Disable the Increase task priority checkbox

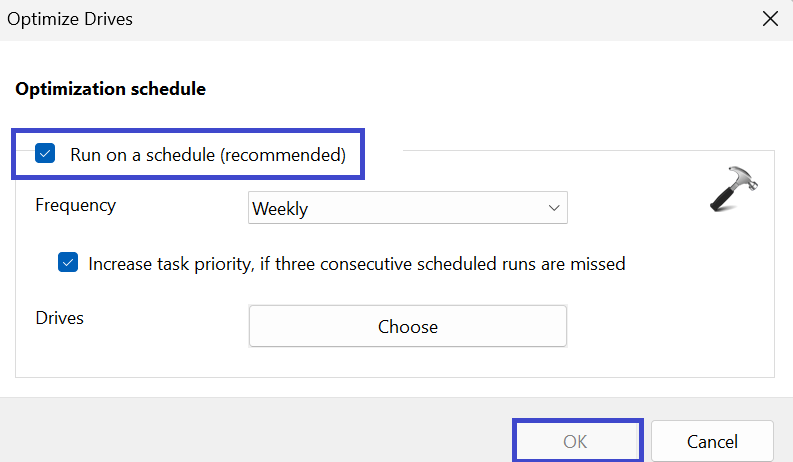pos(68,264)
